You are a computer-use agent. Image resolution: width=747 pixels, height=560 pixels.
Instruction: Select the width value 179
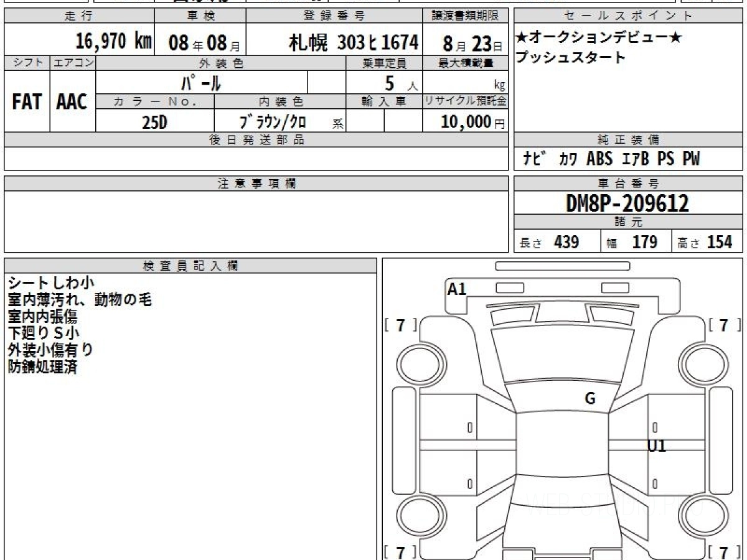pyautogui.click(x=645, y=242)
